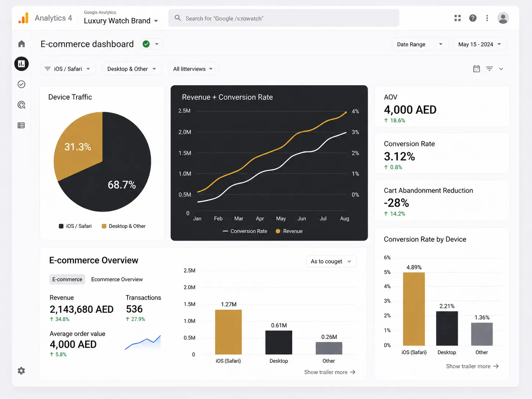This screenshot has height=399, width=532.
Task: Open the Home icon in sidebar
Action: tap(21, 44)
